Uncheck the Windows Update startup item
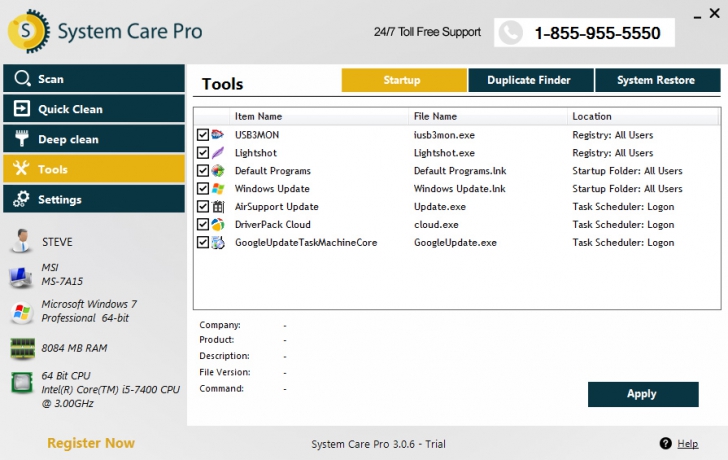Screen dimensions: 728x460 click(202, 188)
